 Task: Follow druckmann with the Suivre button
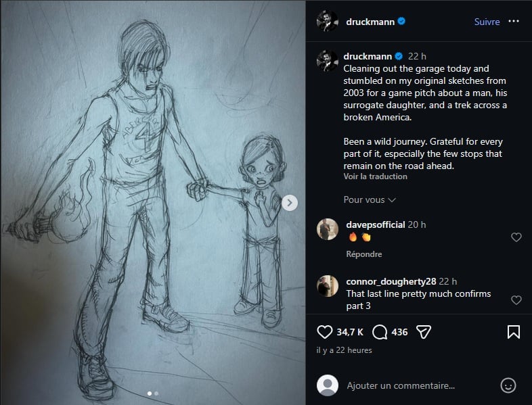pos(487,22)
